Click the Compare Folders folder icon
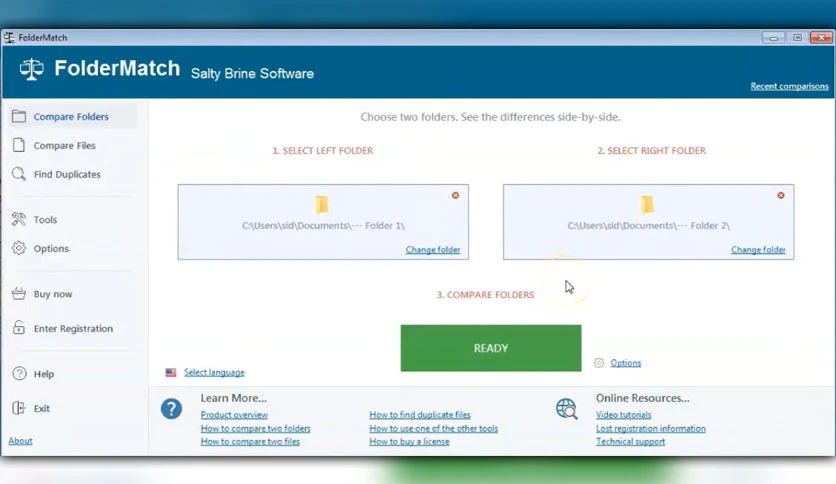This screenshot has height=484, width=836. (x=19, y=116)
